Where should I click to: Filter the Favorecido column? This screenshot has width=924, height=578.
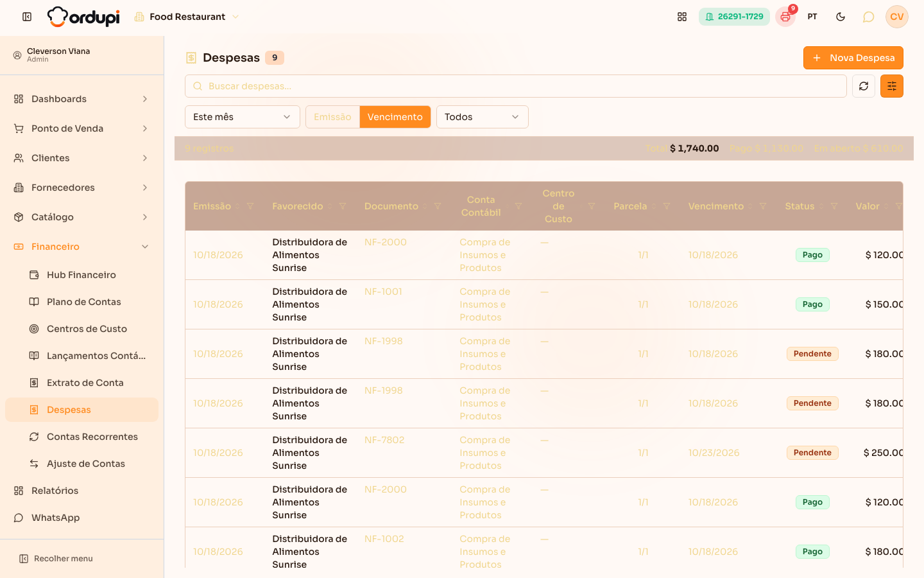point(343,206)
